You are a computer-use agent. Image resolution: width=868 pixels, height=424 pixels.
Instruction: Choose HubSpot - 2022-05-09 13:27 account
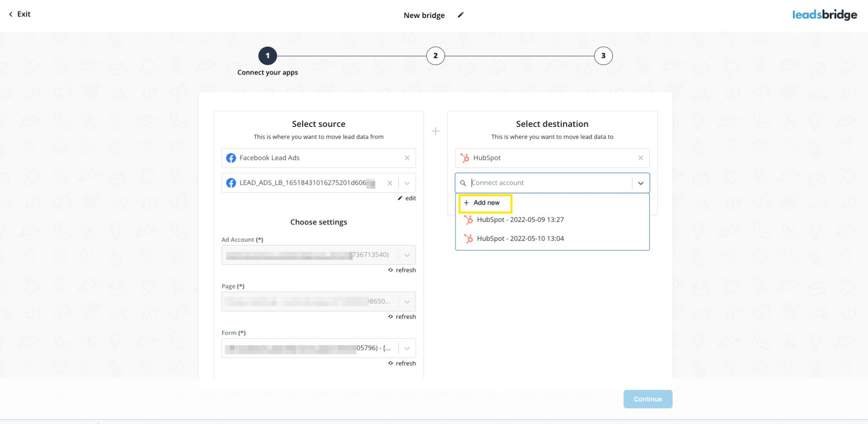click(520, 220)
